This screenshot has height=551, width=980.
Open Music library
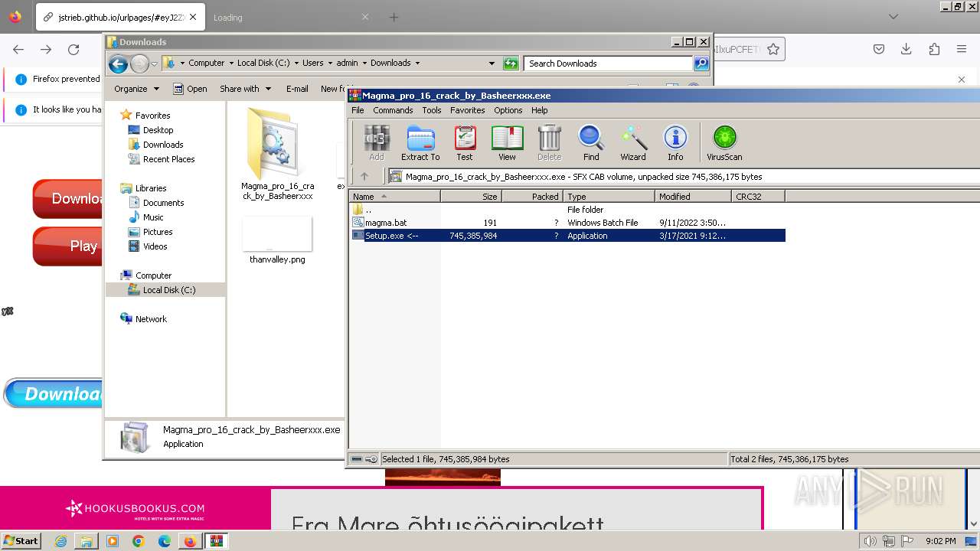click(146, 217)
